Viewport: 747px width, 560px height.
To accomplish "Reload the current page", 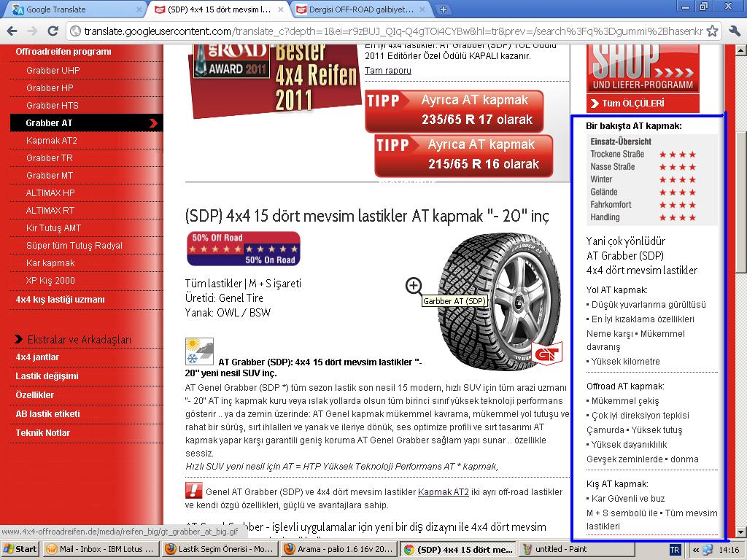I will point(53,31).
